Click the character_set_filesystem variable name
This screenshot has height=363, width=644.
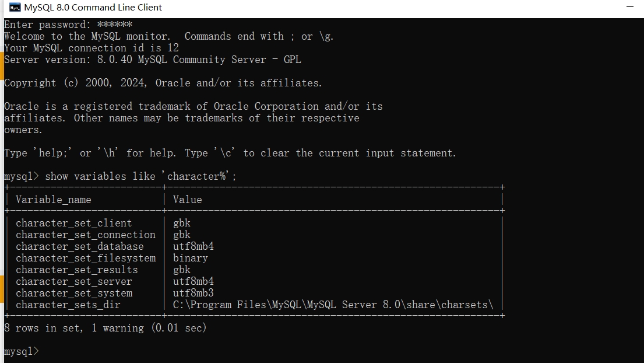pyautogui.click(x=86, y=258)
